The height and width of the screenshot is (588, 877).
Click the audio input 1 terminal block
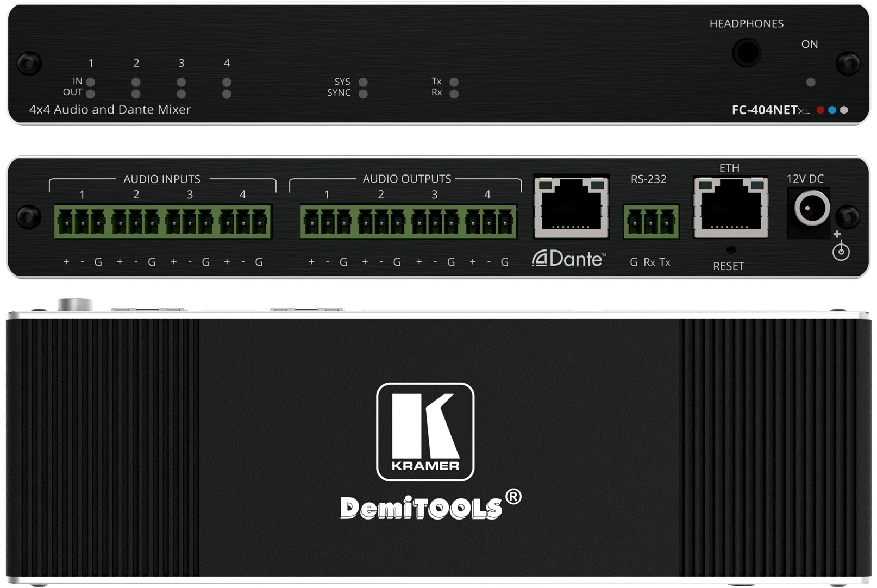82,222
